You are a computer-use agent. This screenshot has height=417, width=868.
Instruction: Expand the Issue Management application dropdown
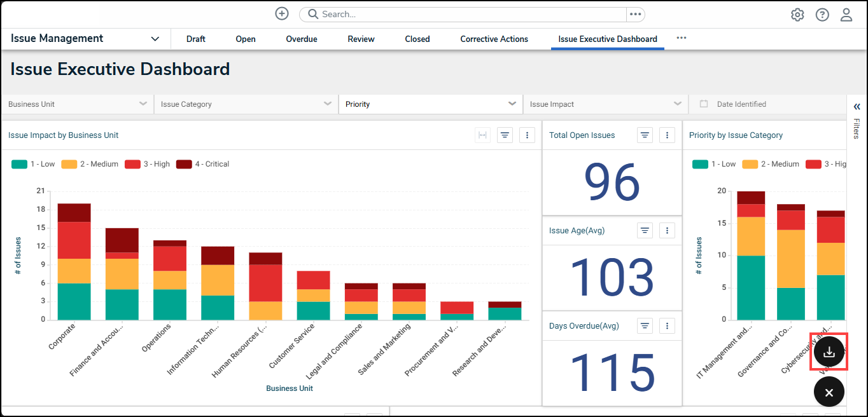click(155, 39)
